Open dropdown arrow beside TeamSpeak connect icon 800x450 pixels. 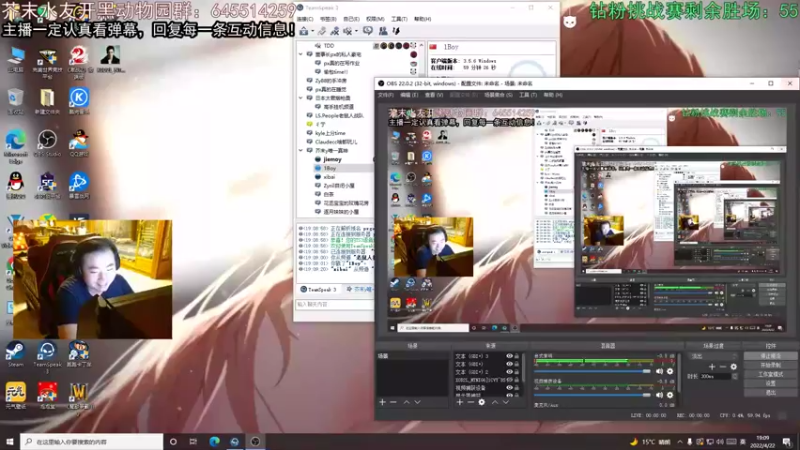tap(312, 32)
